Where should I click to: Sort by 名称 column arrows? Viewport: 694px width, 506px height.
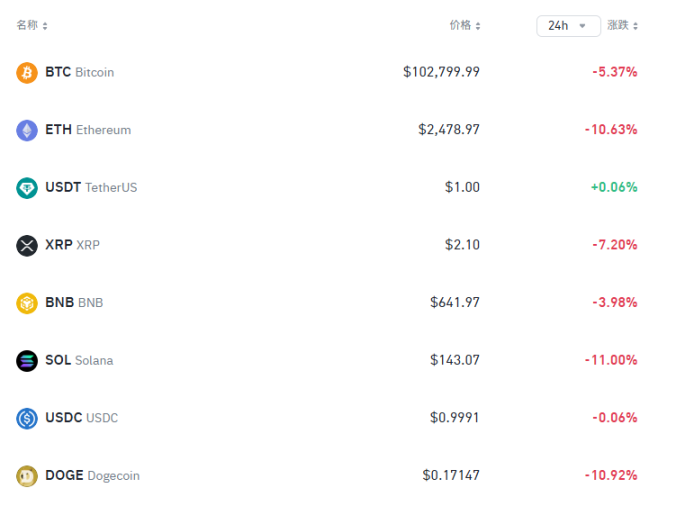(x=45, y=26)
